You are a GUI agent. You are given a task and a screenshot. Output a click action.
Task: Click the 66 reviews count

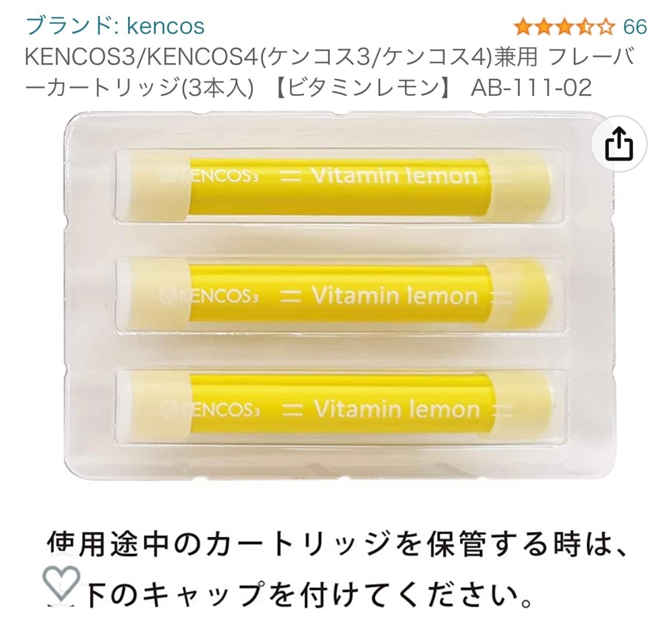click(635, 26)
